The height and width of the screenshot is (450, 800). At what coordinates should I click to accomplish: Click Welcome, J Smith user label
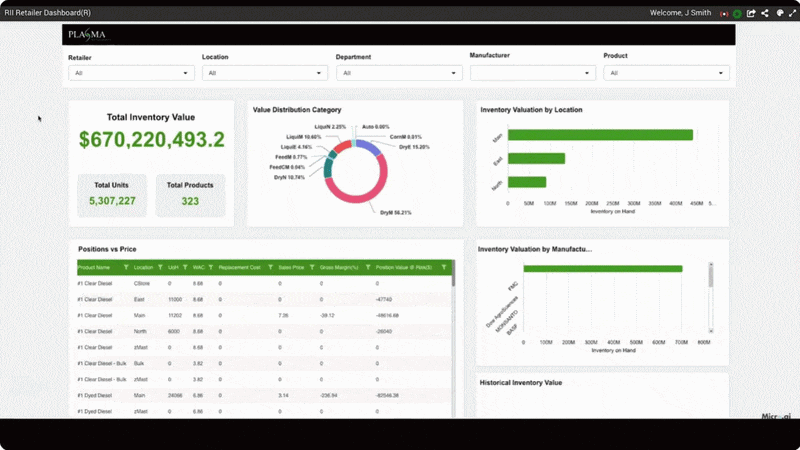click(682, 13)
